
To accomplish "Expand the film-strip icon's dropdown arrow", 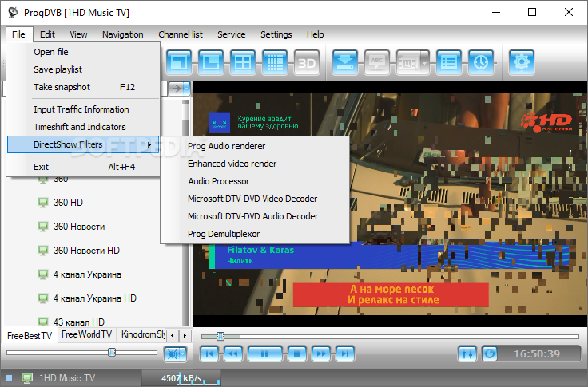I will point(425,62).
